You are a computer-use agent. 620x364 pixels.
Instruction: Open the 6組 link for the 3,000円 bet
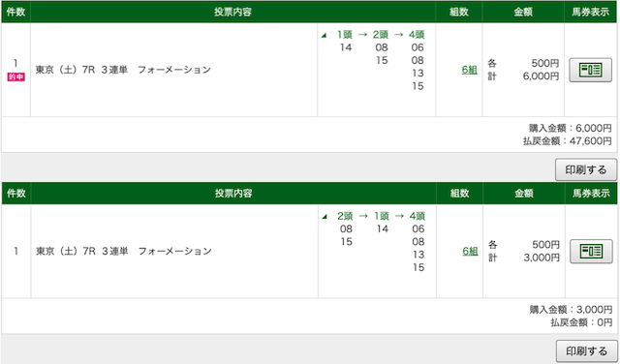470,252
